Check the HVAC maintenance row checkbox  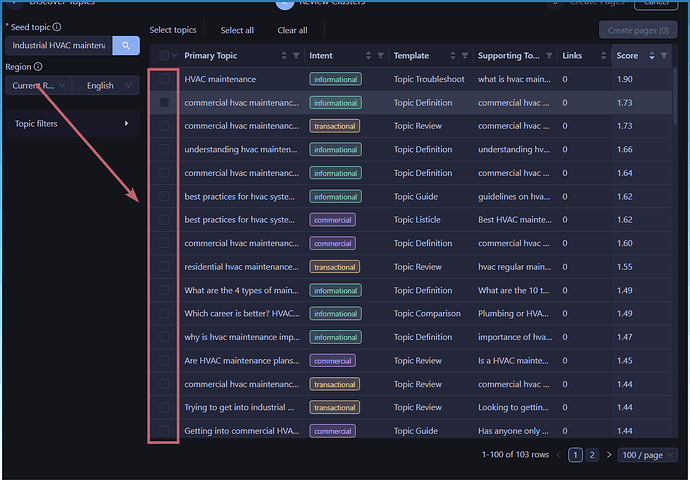coord(164,79)
